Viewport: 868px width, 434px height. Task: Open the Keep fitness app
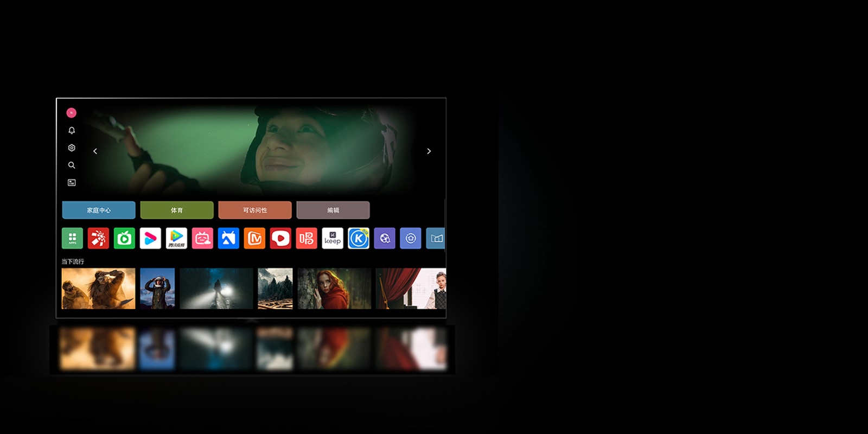333,238
